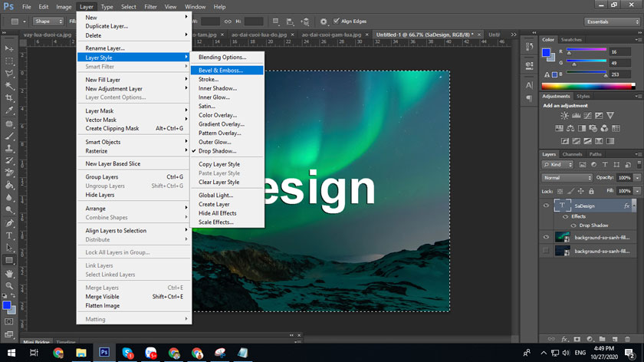The width and height of the screenshot is (644, 362).
Task: Show more document tabs chevron
Action: pyautogui.click(x=514, y=35)
